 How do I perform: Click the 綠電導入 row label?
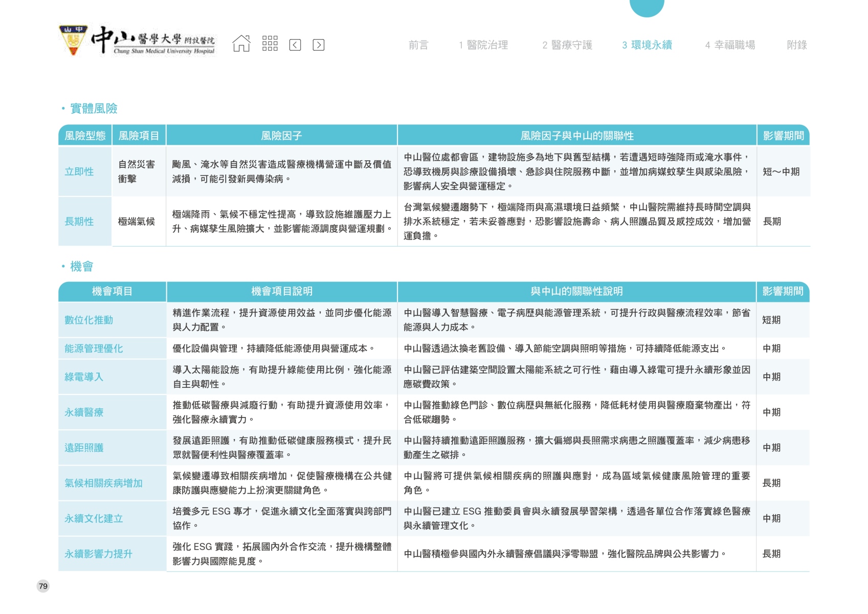pyautogui.click(x=84, y=377)
